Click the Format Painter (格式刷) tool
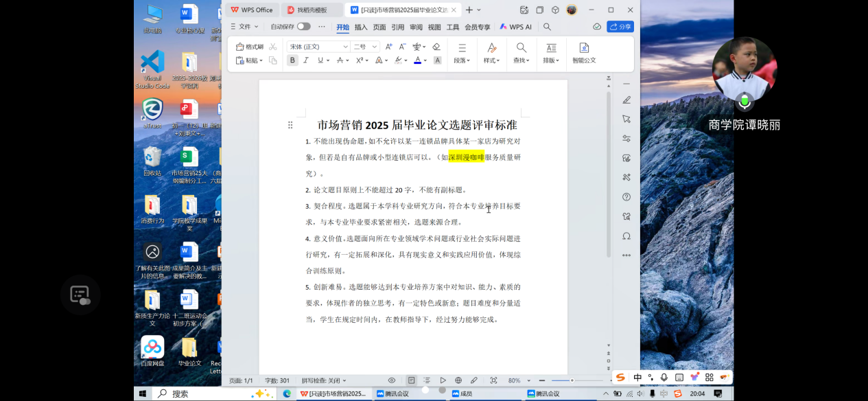Image resolution: width=868 pixels, height=401 pixels. click(250, 47)
